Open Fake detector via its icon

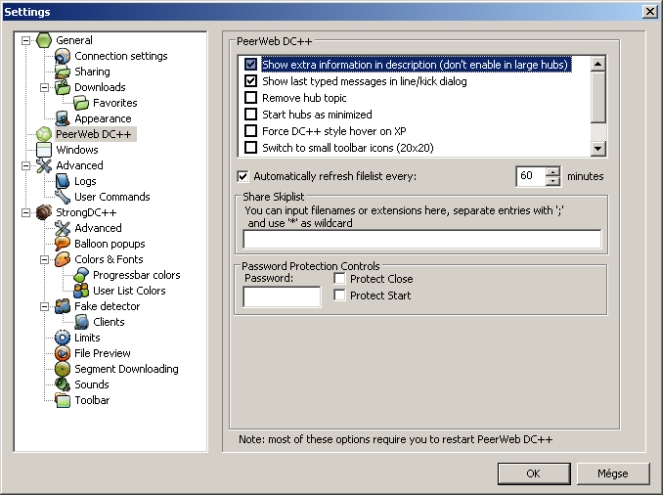62,307
